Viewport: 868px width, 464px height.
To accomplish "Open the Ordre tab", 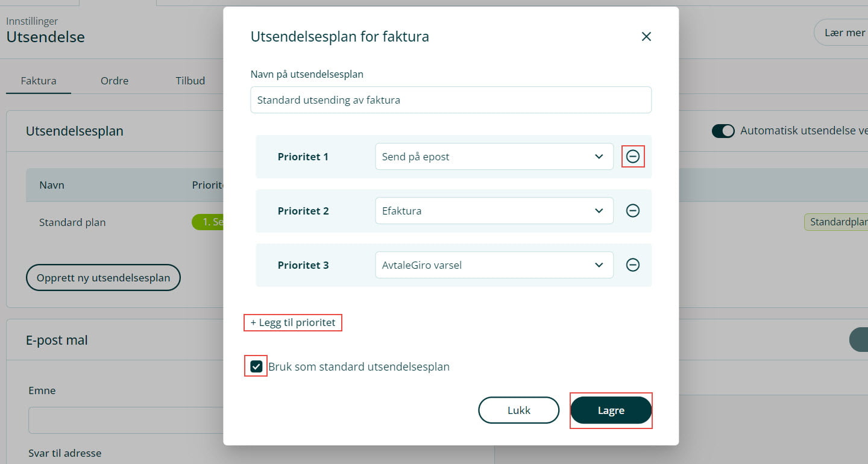I will click(115, 81).
